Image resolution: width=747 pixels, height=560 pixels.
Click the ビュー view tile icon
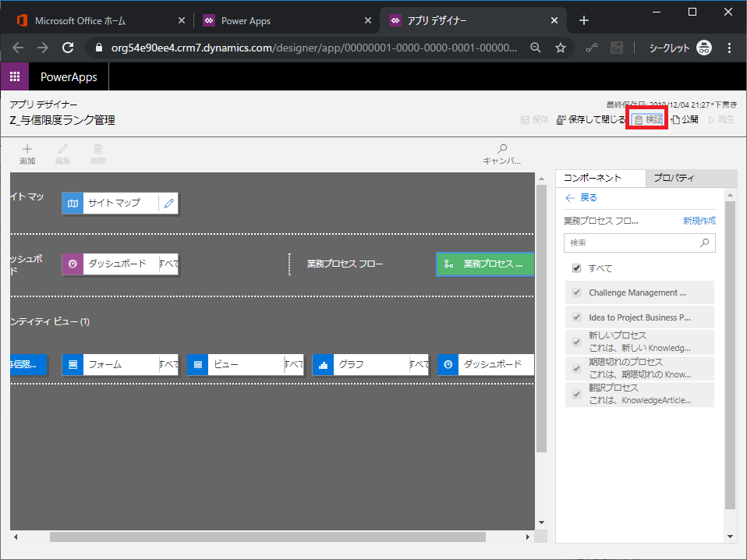197,364
